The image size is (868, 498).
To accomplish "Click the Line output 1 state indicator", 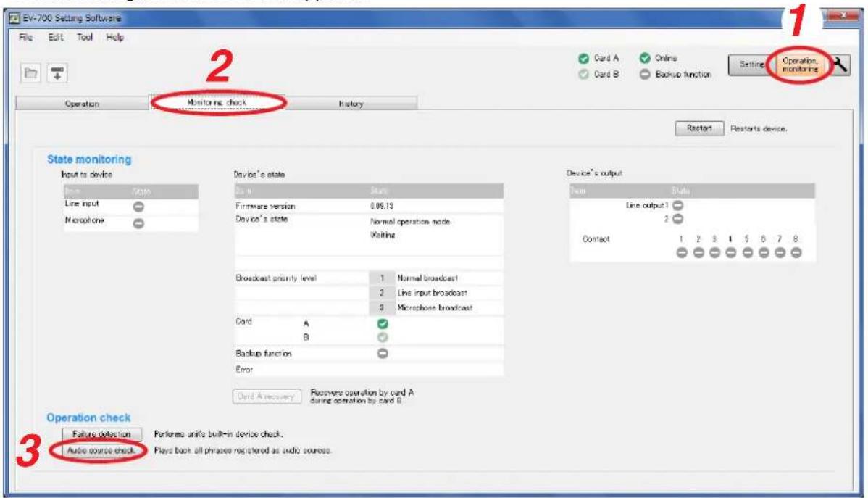I will click(x=677, y=206).
